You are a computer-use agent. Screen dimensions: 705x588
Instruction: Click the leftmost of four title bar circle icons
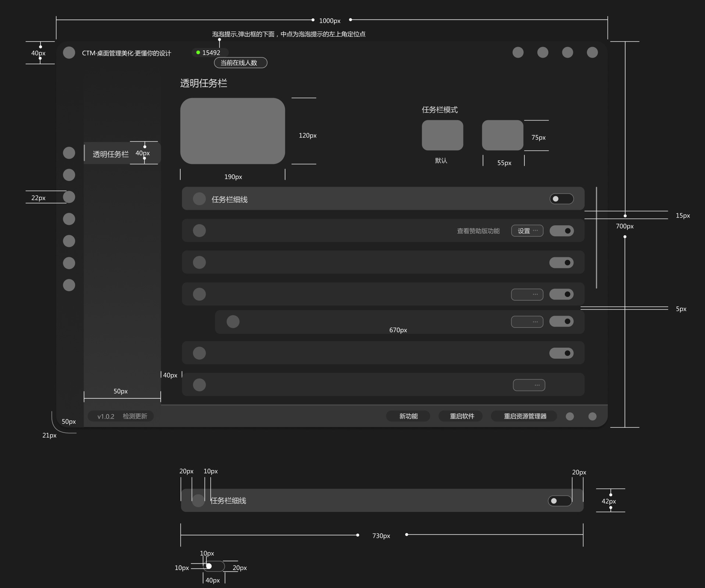[518, 53]
